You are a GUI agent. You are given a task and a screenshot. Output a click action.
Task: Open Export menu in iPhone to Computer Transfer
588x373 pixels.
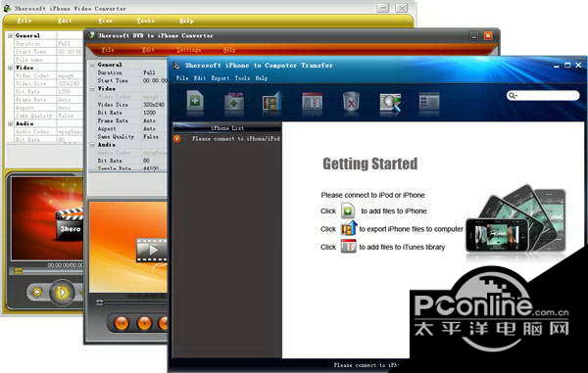click(x=220, y=78)
